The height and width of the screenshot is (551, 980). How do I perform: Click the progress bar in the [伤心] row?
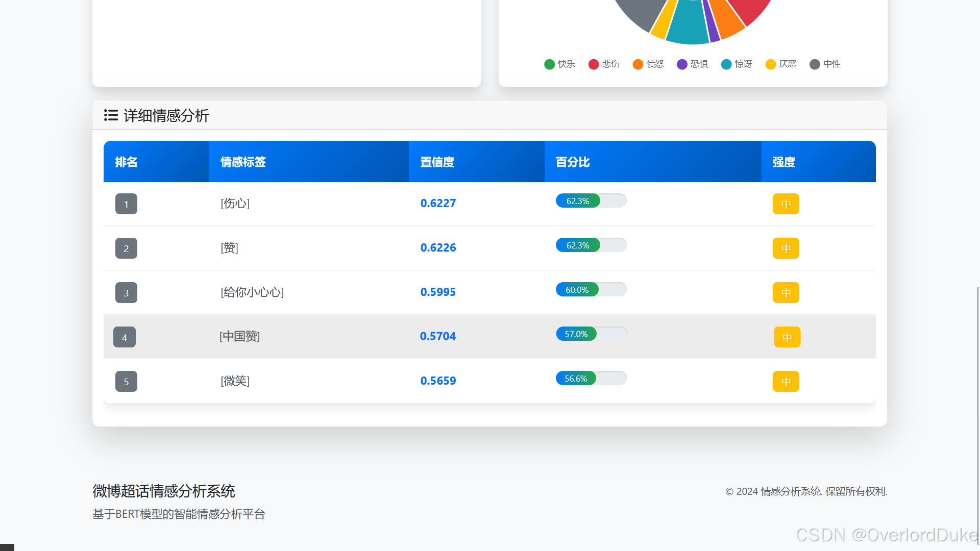(591, 201)
